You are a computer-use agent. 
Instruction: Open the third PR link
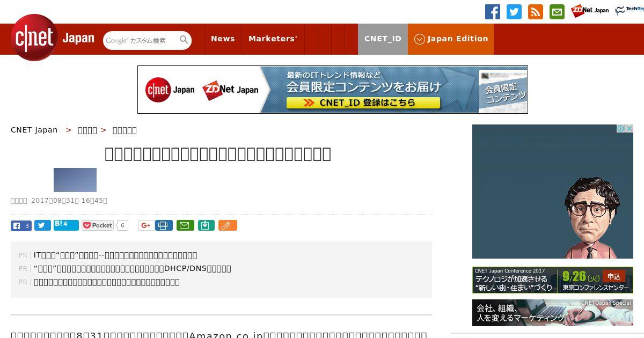[x=107, y=282]
